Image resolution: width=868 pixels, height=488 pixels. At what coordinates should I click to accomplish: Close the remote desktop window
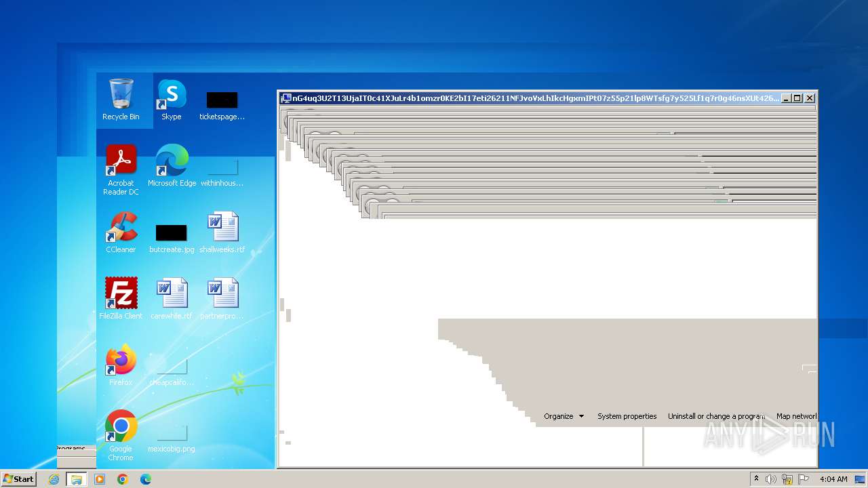810,98
